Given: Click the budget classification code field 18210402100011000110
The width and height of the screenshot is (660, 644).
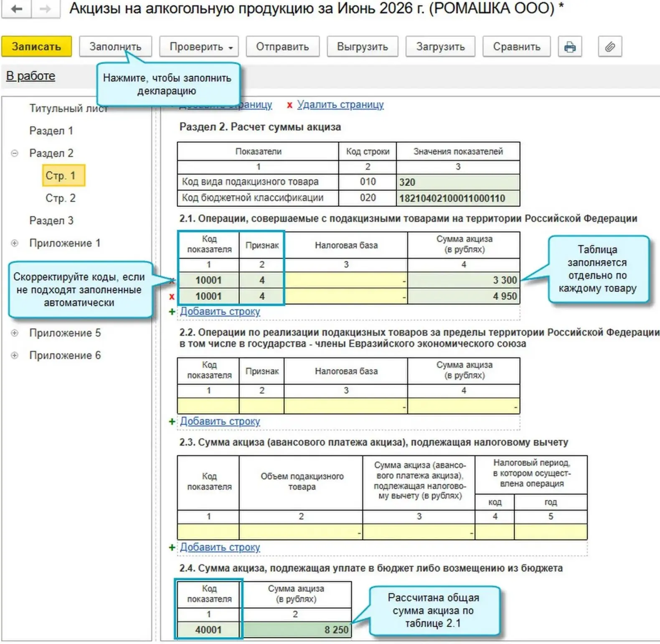Looking at the screenshot, I should [458, 198].
